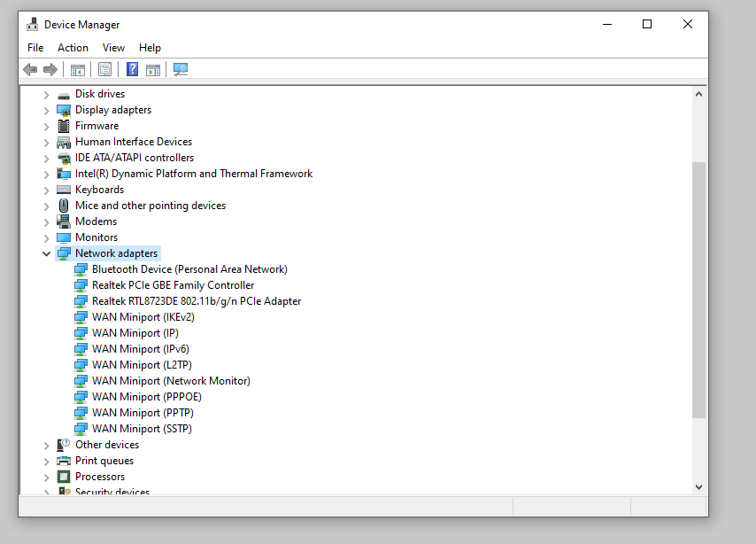This screenshot has height=544, width=756.
Task: Select WAN Miniport (PPTP) entry
Action: point(143,413)
